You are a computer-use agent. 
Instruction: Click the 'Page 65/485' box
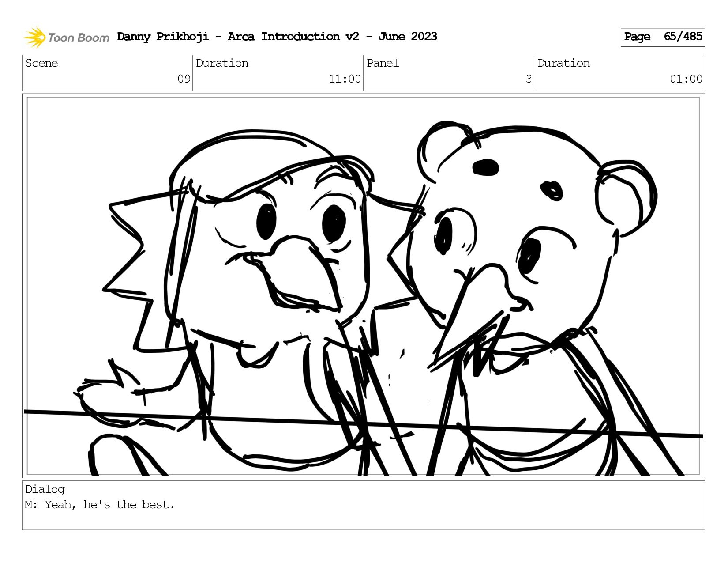[663, 37]
